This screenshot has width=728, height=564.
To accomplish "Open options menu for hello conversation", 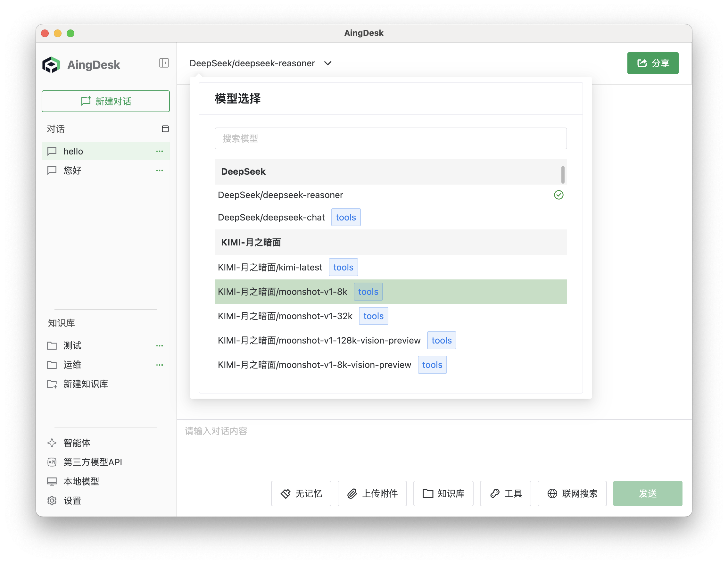I will point(160,151).
